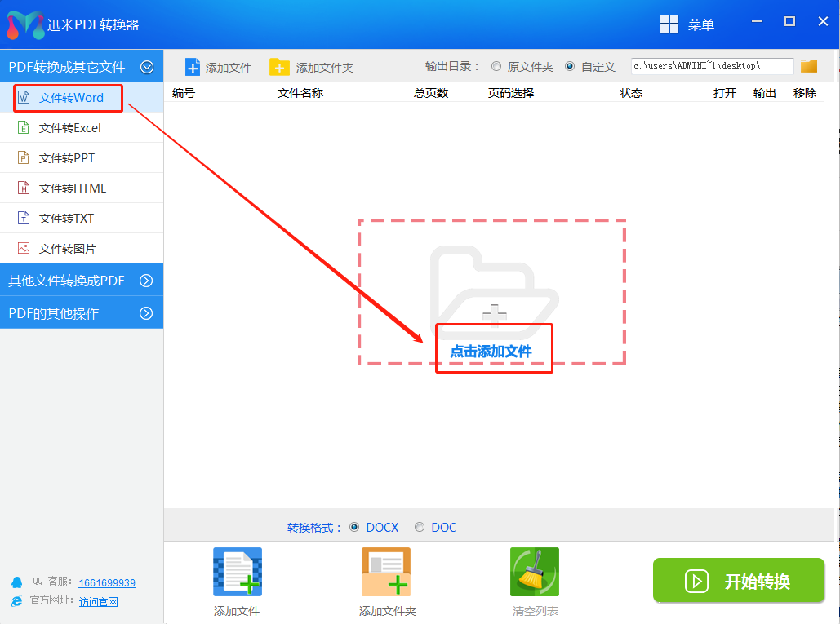This screenshot has width=840, height=624.
Task: Click the 清空列表 clear list icon
Action: 534,571
